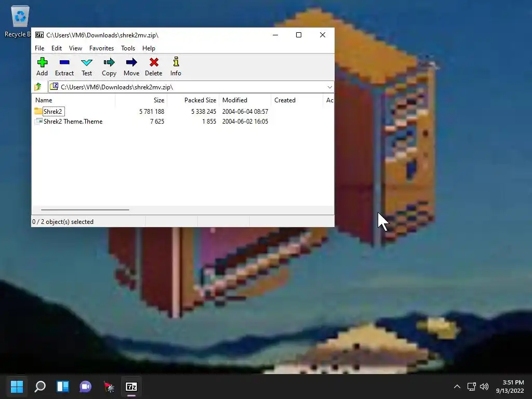Open the View menu
The height and width of the screenshot is (399, 532).
coord(75,48)
